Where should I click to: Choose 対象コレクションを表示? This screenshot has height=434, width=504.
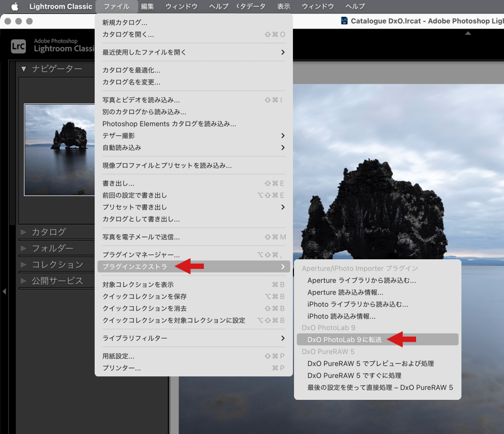tap(194, 284)
